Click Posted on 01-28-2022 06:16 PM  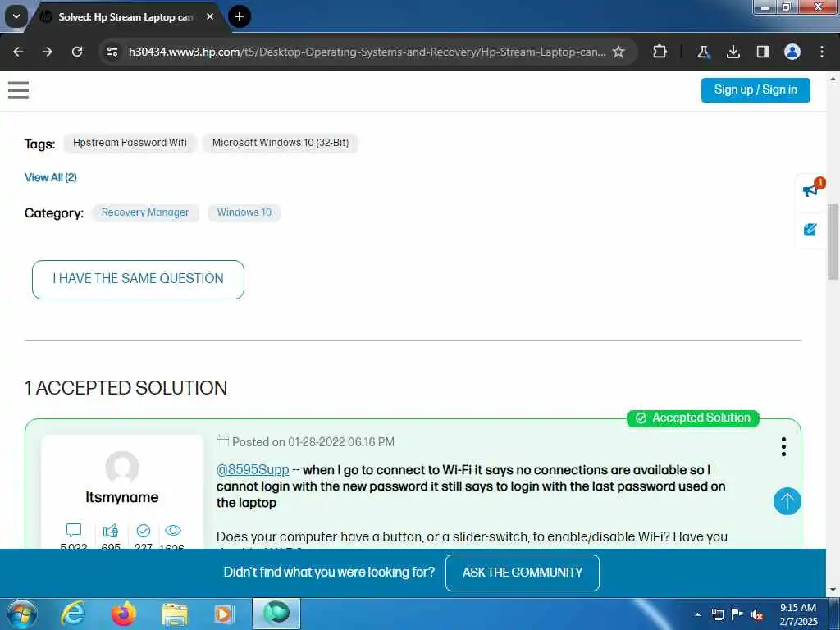[x=313, y=442]
